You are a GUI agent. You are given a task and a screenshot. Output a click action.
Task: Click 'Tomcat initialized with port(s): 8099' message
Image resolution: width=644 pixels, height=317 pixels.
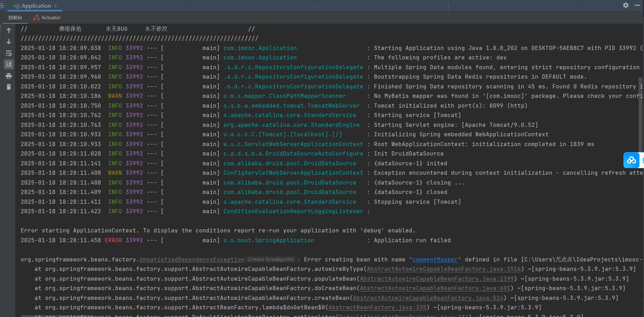[451, 106]
